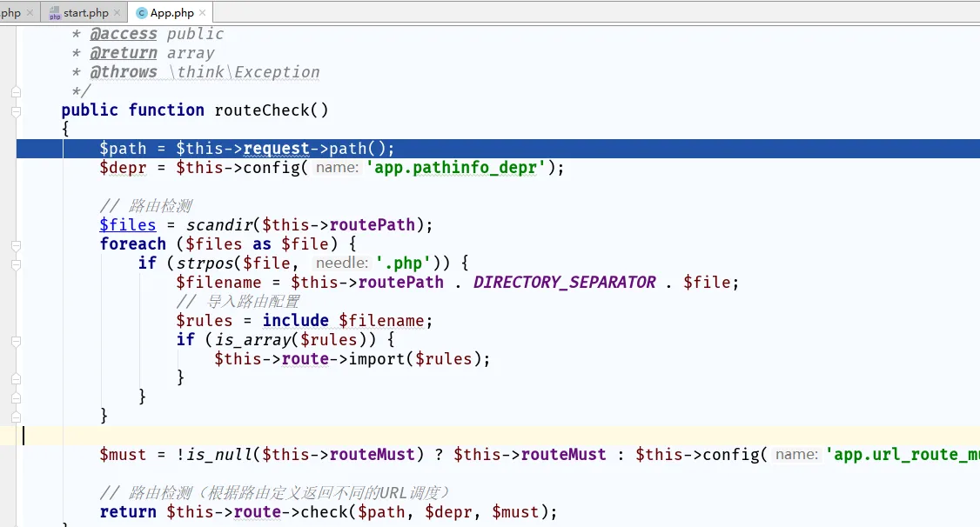
Task: Click the class icon on App.php tab
Action: coord(141,13)
